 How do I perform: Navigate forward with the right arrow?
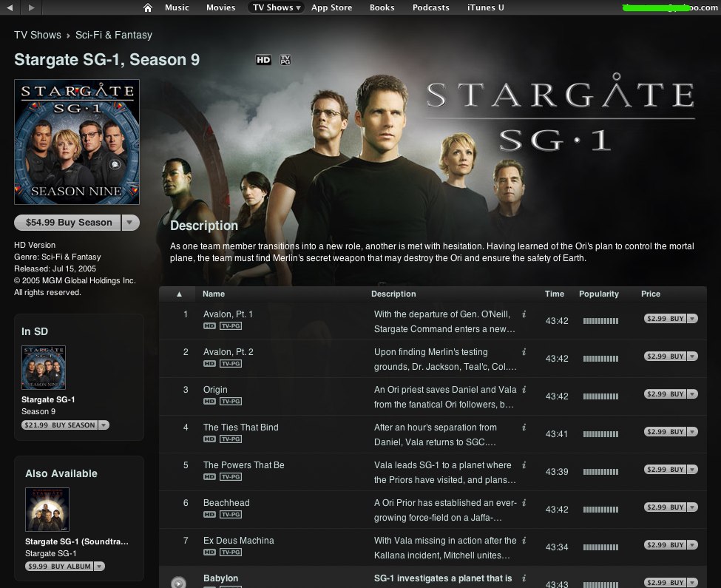31,7
